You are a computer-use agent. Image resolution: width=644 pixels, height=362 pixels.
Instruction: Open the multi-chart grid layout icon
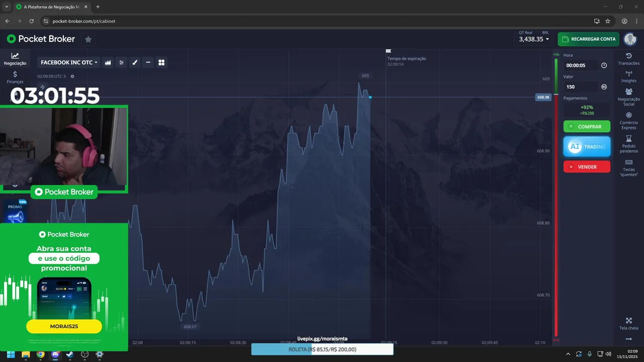coord(162,62)
